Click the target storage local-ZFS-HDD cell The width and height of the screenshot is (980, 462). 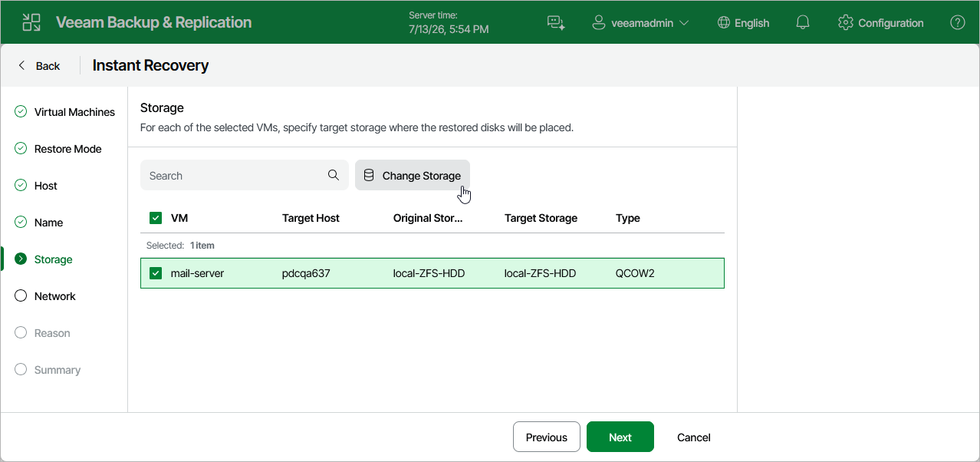click(x=541, y=273)
